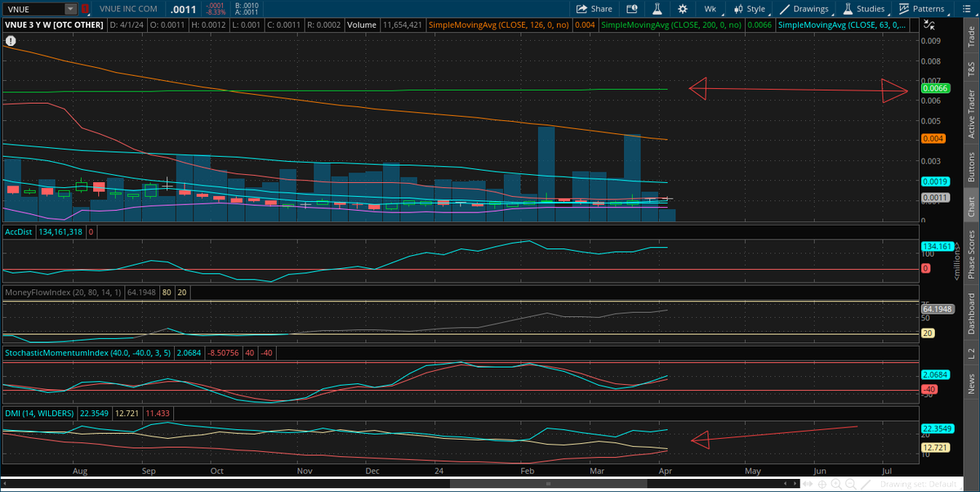The width and height of the screenshot is (980, 492).
Task: Click the AccDist study label
Action: [18, 232]
